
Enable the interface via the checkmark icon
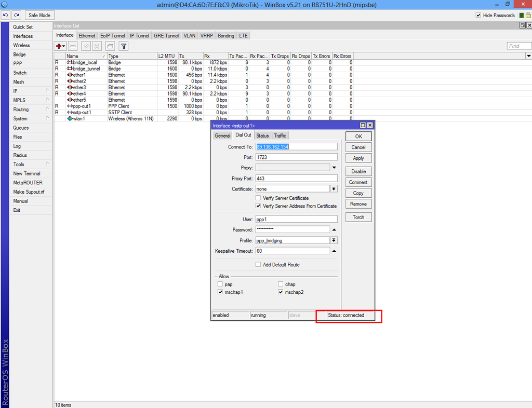(85, 46)
